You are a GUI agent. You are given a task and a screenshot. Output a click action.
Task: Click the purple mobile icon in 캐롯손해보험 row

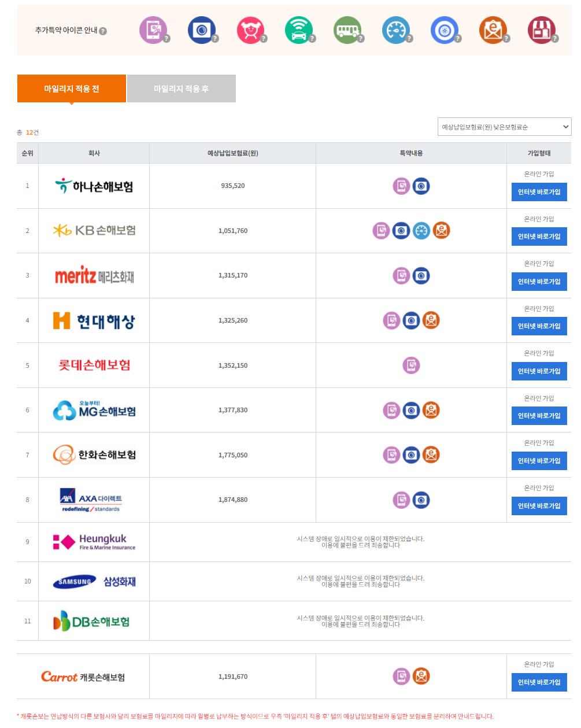coord(401,677)
